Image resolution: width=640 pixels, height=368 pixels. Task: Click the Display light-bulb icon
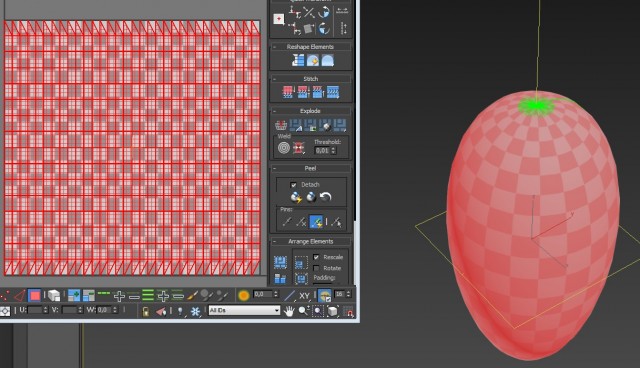180,312
